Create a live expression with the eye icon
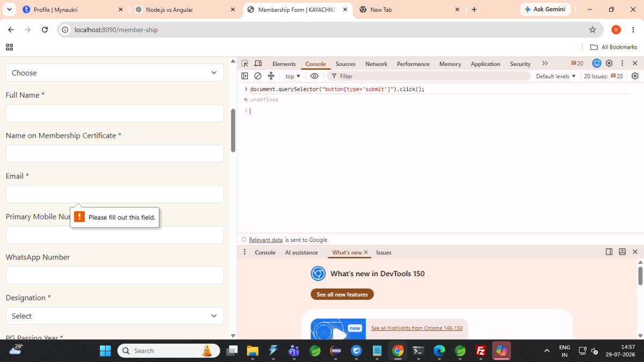This screenshot has height=362, width=644. coord(314,76)
